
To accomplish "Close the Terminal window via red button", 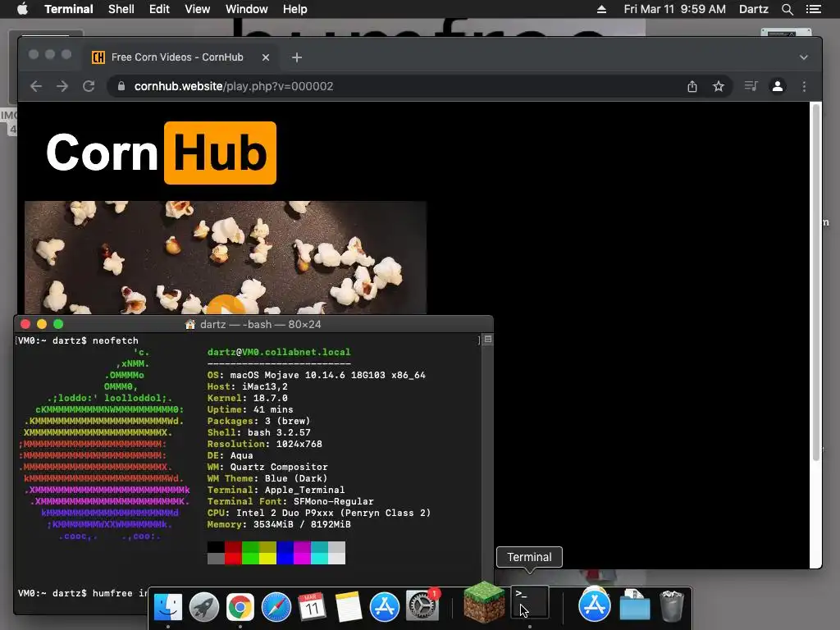I will tap(25, 324).
